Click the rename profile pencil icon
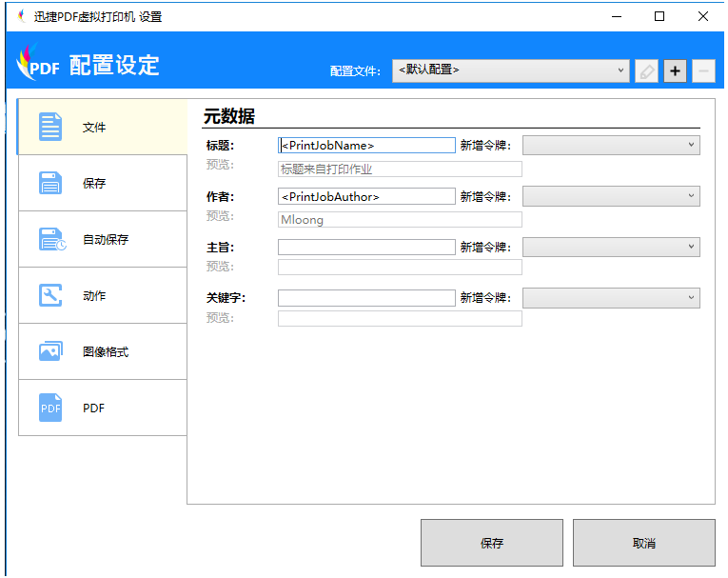Viewport: 728px width, 578px height. (x=647, y=70)
